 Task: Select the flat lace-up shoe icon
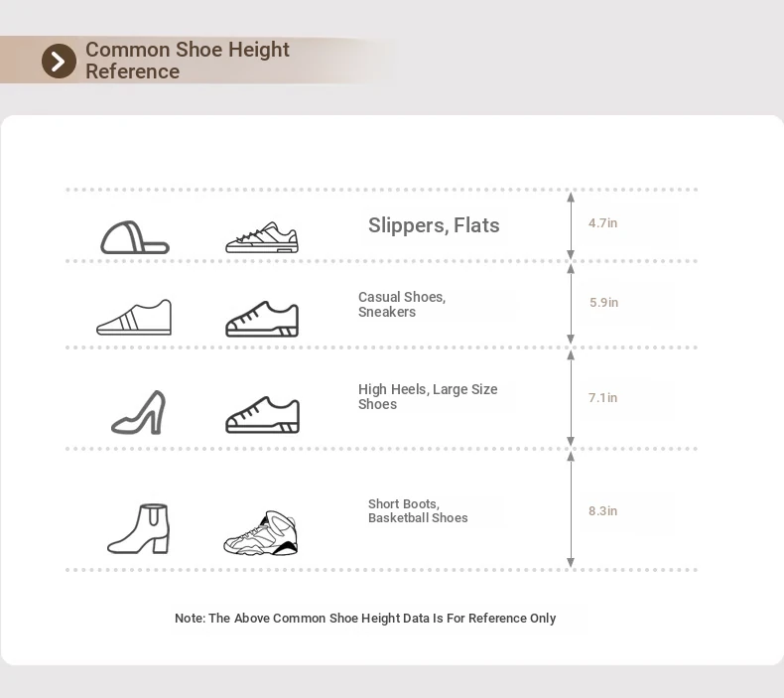[262, 237]
